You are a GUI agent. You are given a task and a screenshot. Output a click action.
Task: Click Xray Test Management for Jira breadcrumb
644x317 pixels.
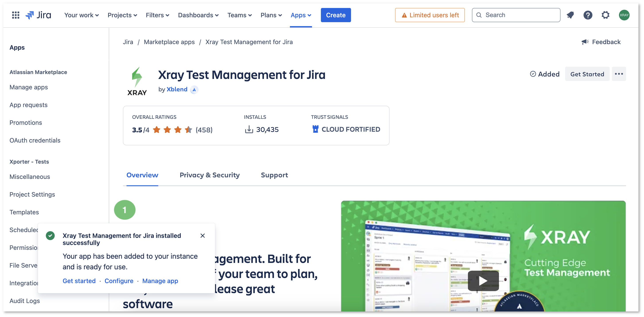coord(249,42)
